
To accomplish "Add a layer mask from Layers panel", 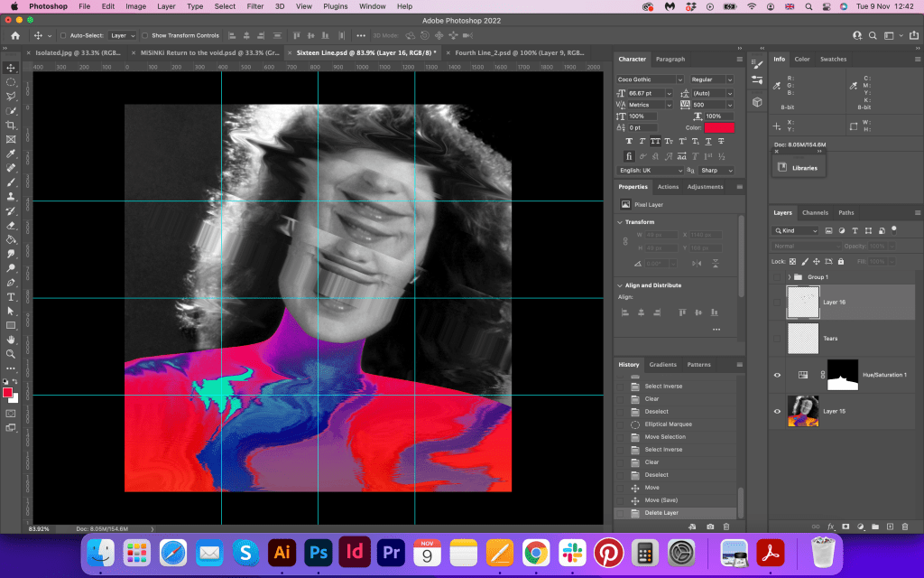I will [845, 526].
